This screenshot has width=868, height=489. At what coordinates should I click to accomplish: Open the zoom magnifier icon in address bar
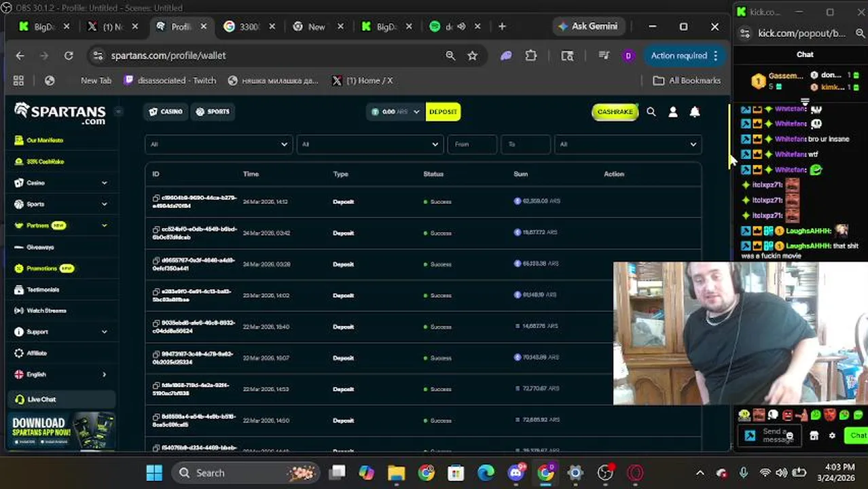[x=450, y=56]
